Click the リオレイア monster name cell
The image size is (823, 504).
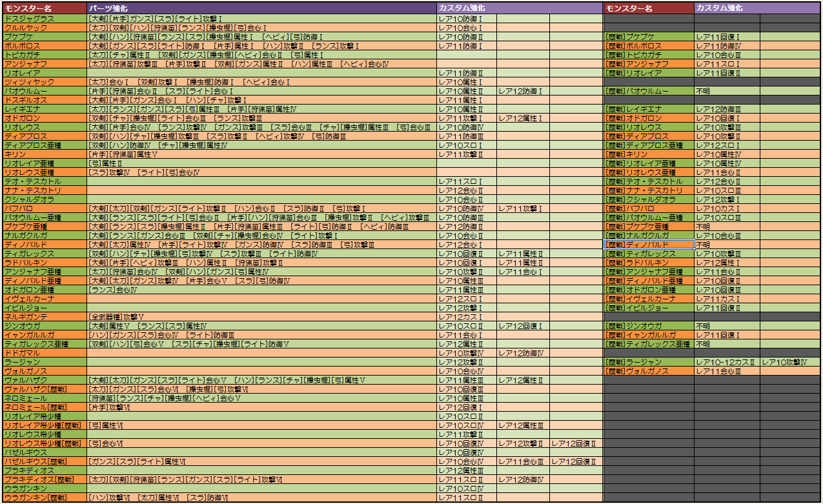pos(45,73)
